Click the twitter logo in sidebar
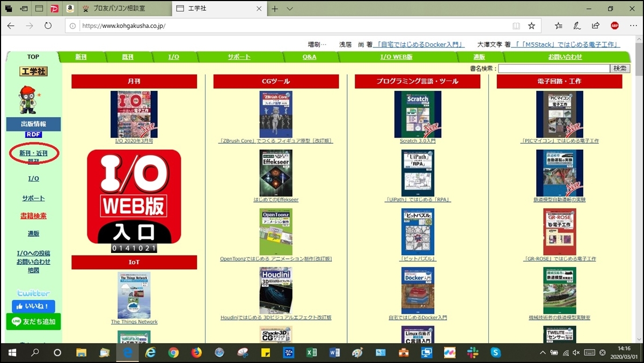Viewport: 644px width, 363px height. 33,293
